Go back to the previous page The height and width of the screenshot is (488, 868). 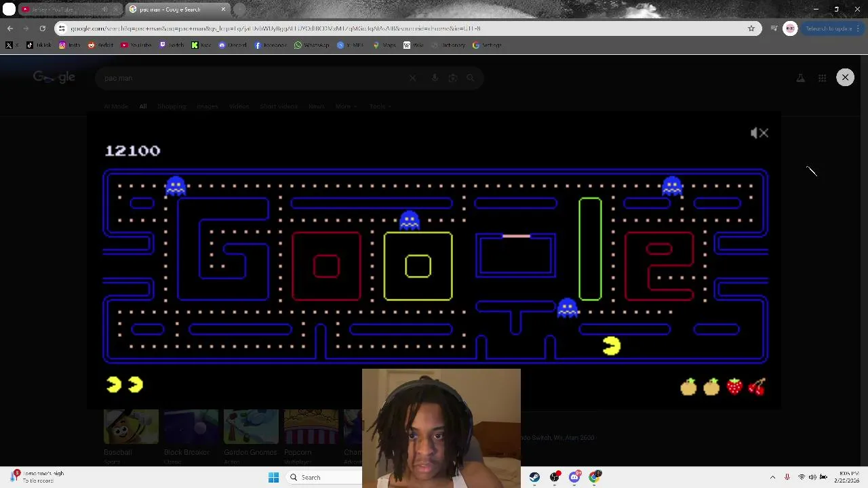9,28
